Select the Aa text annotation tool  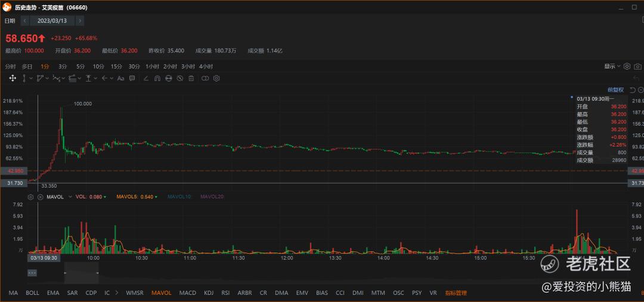pyautogui.click(x=120, y=79)
